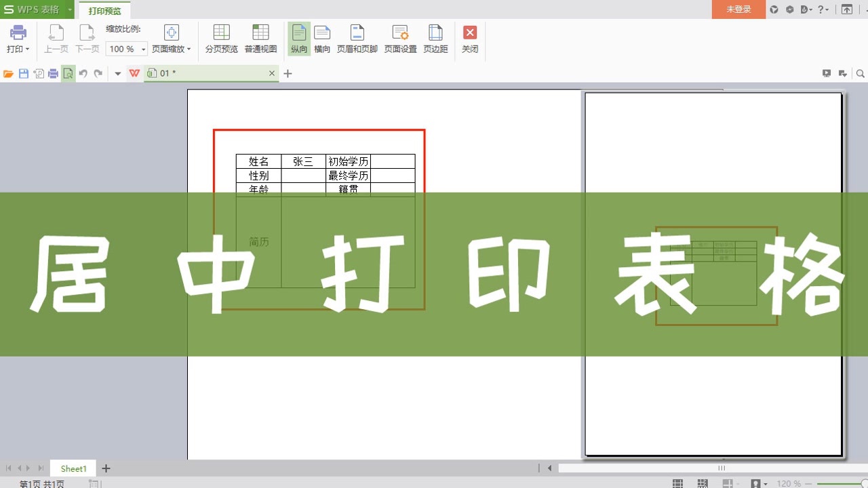
Task: Click the search magnifier icon
Action: pos(861,73)
